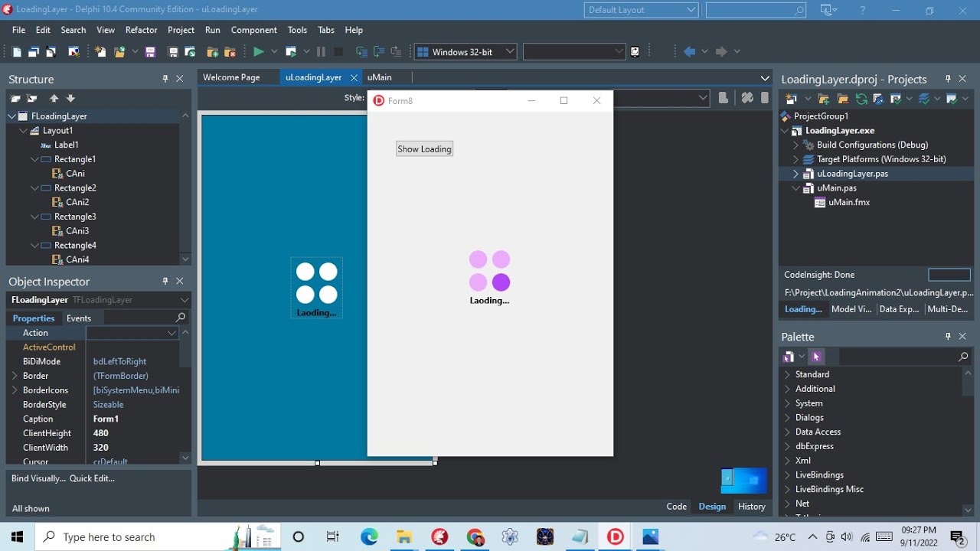The width and height of the screenshot is (980, 551).
Task: Select CAni2 in Structure tree
Action: 77,202
